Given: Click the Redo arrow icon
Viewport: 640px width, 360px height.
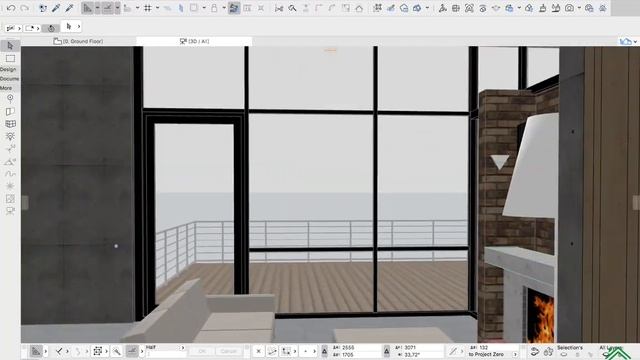Looking at the screenshot, I should 24,8.
